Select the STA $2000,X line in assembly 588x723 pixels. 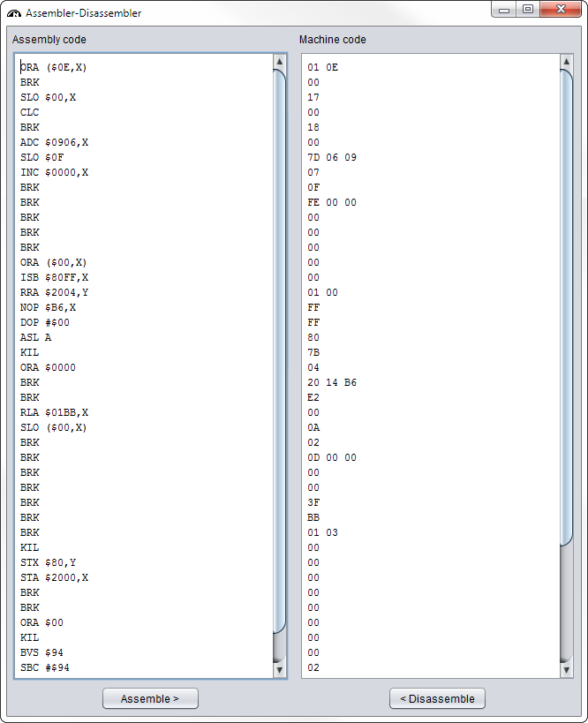tap(54, 577)
